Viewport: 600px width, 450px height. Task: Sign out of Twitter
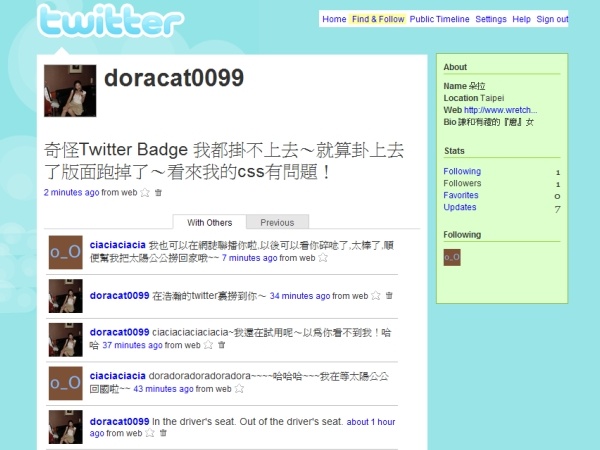[x=552, y=19]
